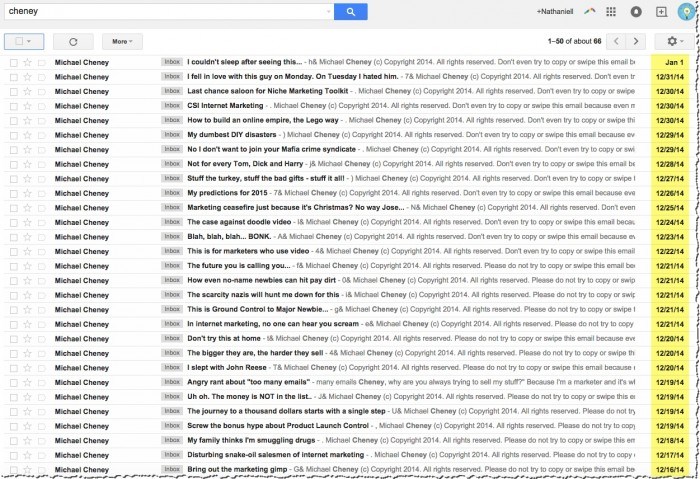Select the 'I fell in love with this guy' email checkbox
The image size is (700, 479).
tap(14, 77)
